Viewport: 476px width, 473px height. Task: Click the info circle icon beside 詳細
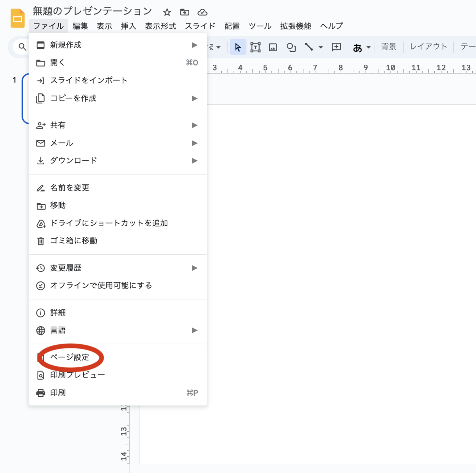point(41,313)
